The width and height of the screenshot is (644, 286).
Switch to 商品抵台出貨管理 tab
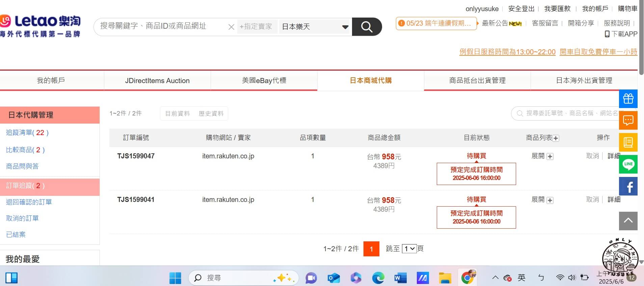(477, 80)
